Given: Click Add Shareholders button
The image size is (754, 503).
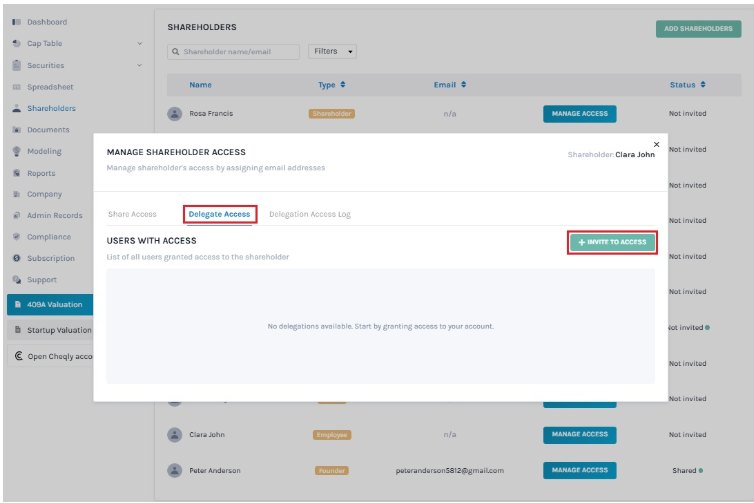Looking at the screenshot, I should pyautogui.click(x=698, y=29).
